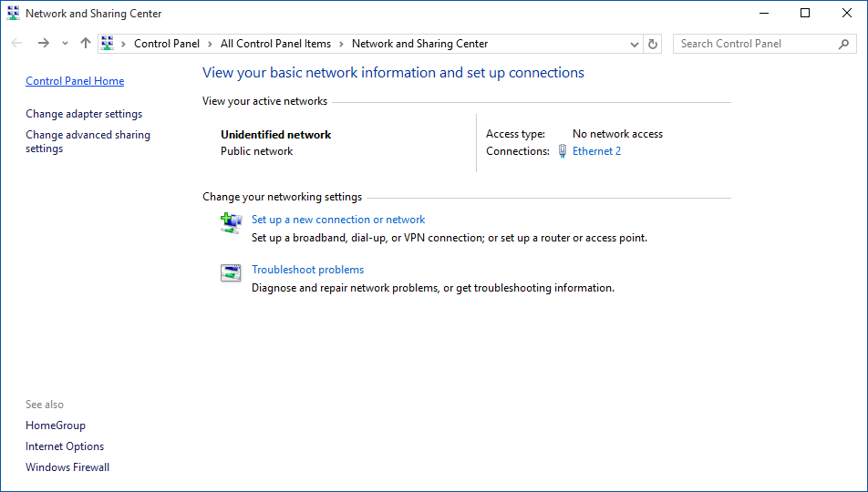Go up one level with Up arrow

point(86,44)
